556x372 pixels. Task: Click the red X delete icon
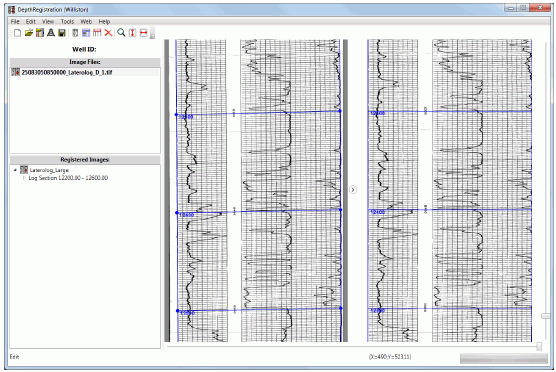click(x=109, y=33)
